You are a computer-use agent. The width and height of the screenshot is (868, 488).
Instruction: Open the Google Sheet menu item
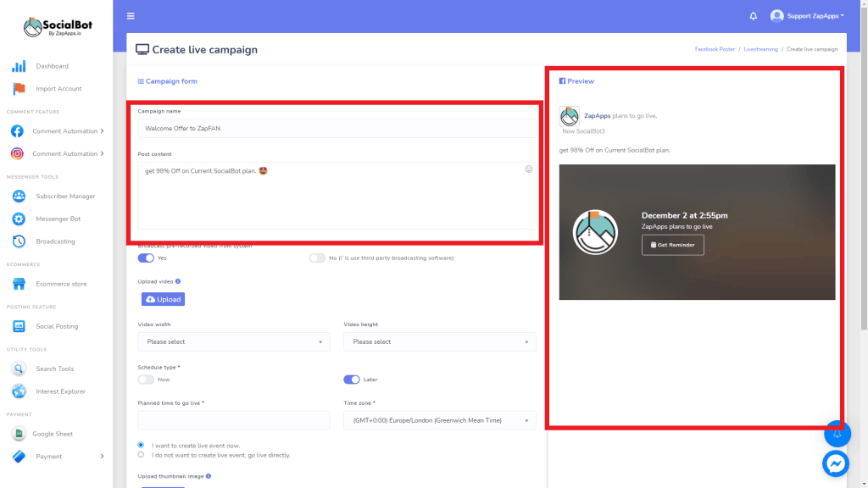tap(53, 434)
